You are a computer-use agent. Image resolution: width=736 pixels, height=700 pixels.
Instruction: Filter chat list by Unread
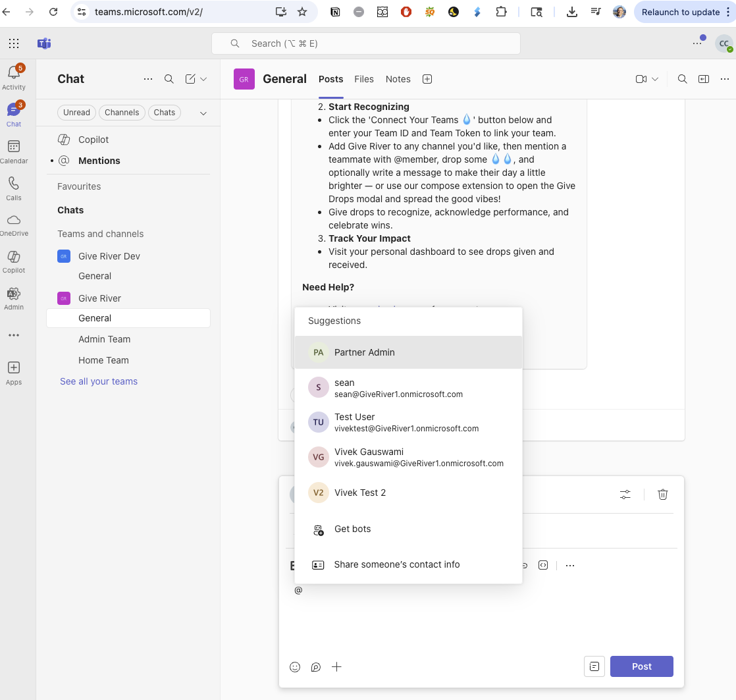pos(76,112)
